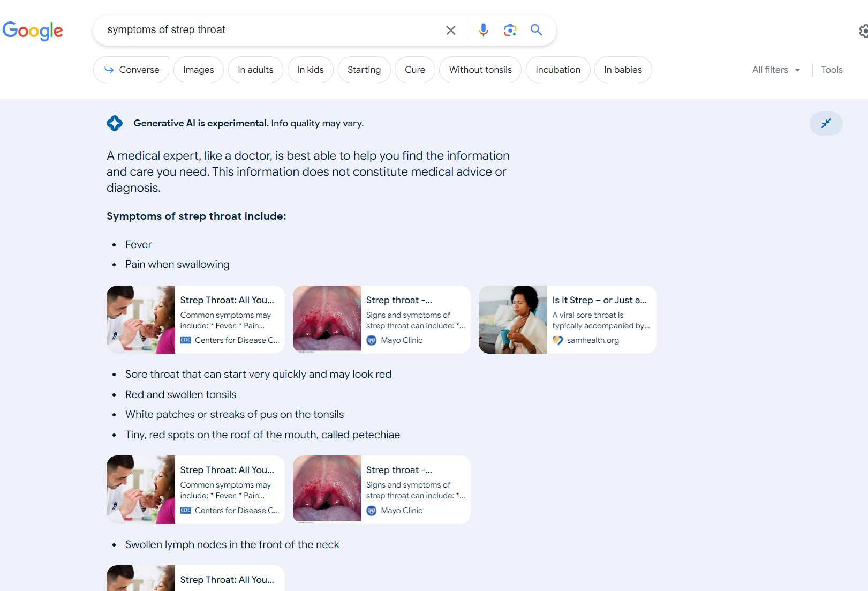Switch to the Images tab
Image resolution: width=868 pixels, height=591 pixels.
199,70
